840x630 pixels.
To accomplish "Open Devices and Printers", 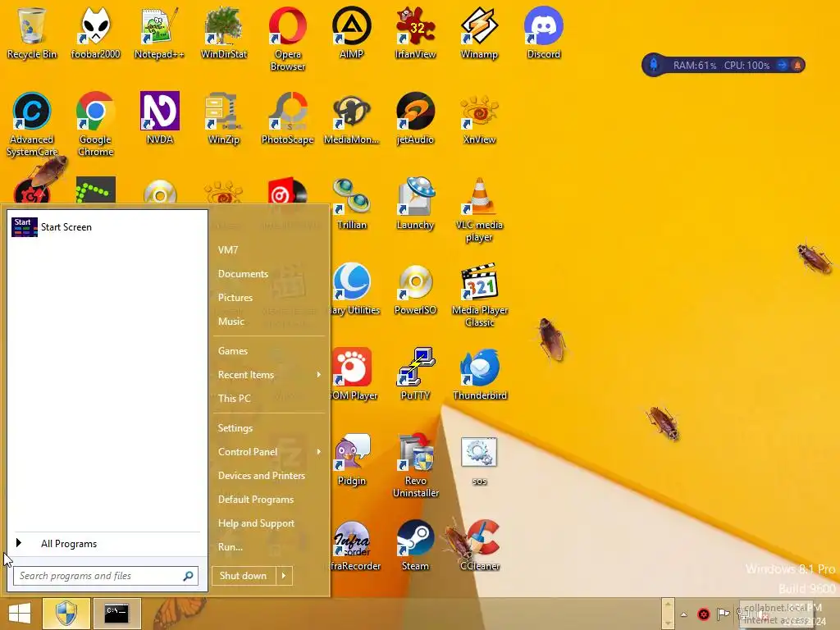I will click(x=262, y=476).
